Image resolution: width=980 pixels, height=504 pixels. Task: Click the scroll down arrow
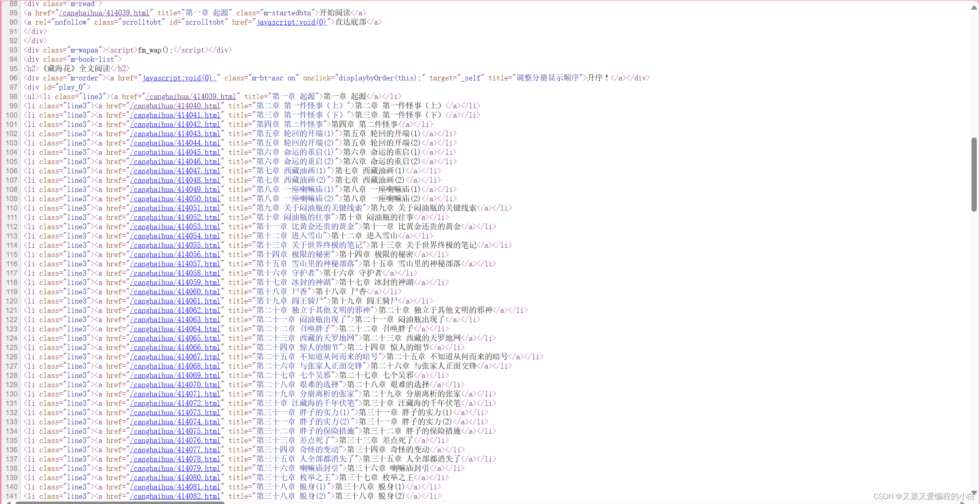pos(974,493)
